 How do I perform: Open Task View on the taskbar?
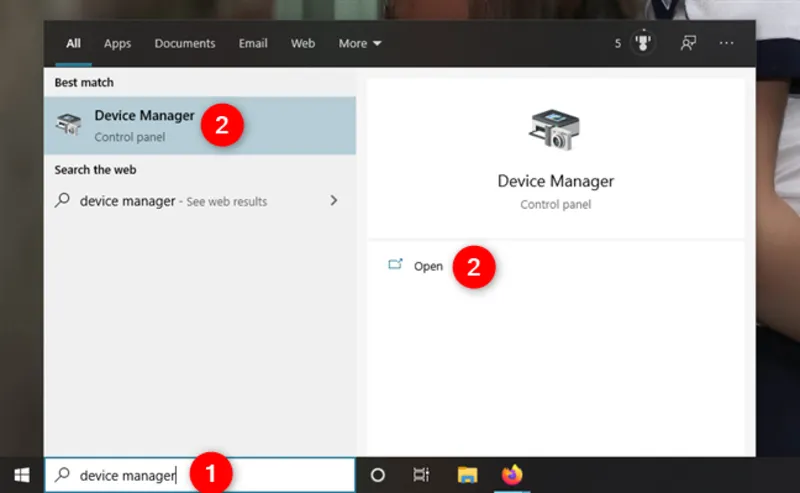coord(421,475)
